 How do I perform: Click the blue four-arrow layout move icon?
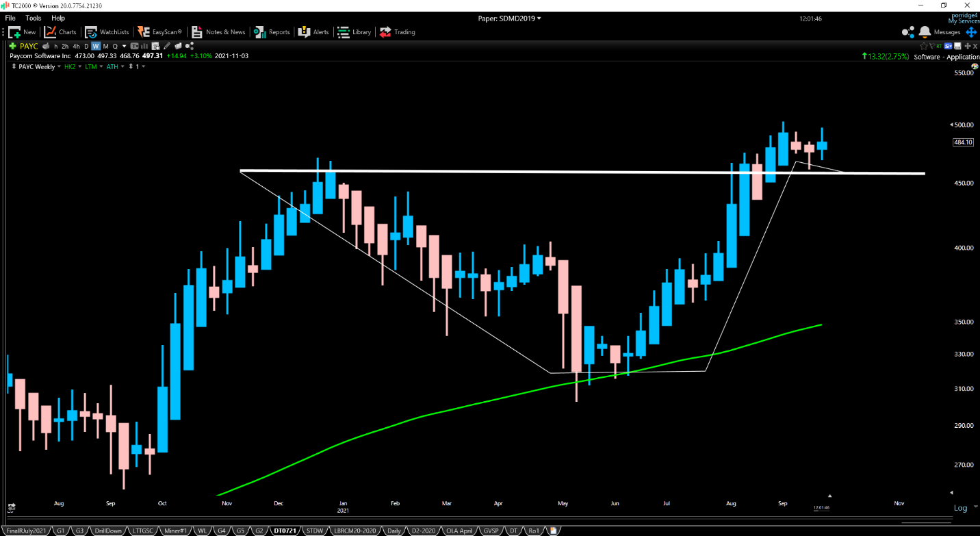click(x=971, y=32)
